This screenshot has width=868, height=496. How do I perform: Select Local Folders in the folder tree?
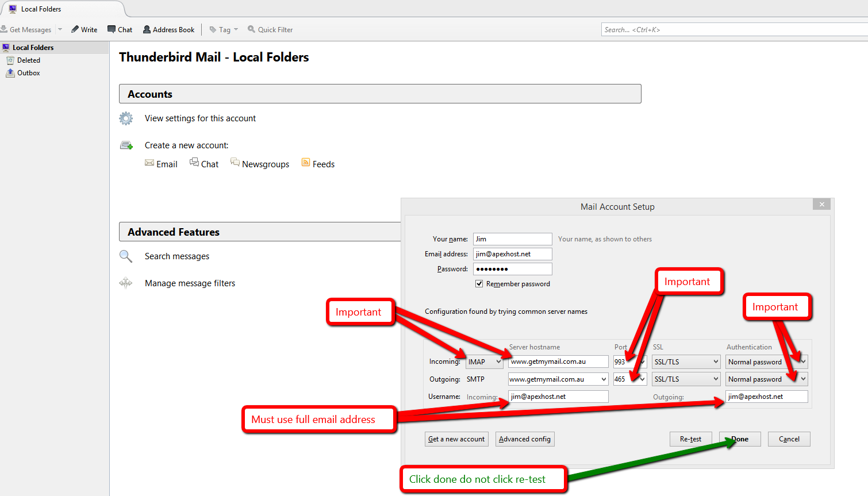[54, 48]
